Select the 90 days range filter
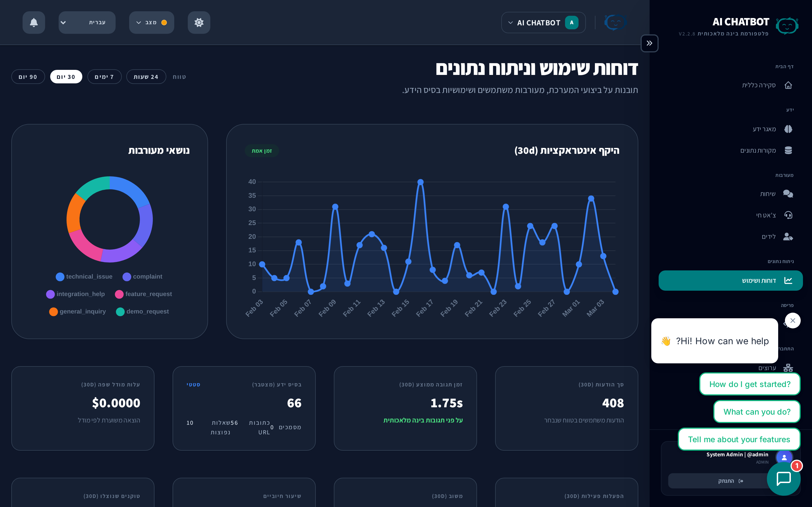Viewport: 812px width, 507px height. click(x=28, y=77)
